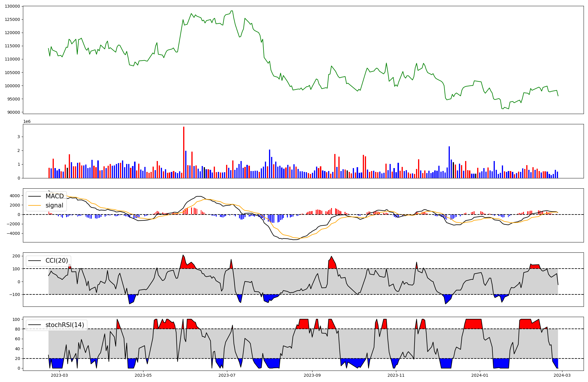588x382 pixels.
Task: Click the tallest red volume bar
Action: click(x=184, y=152)
